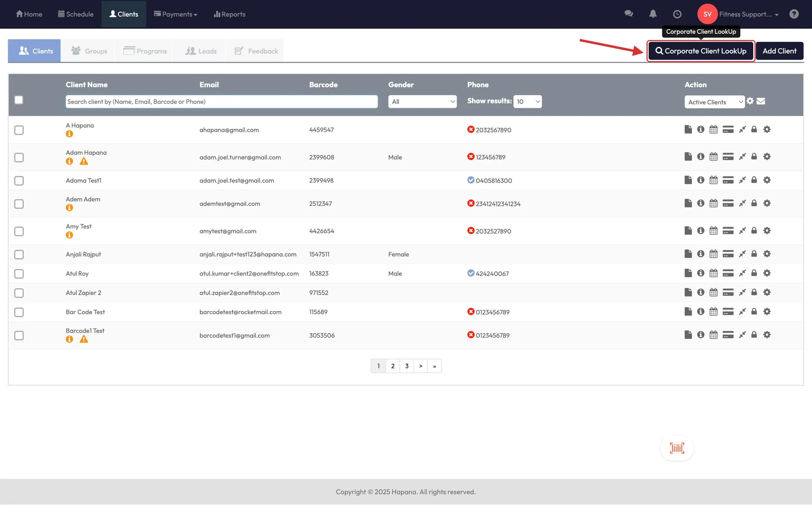Click the notifications bell icon
This screenshot has width=812, height=505.
coord(653,14)
